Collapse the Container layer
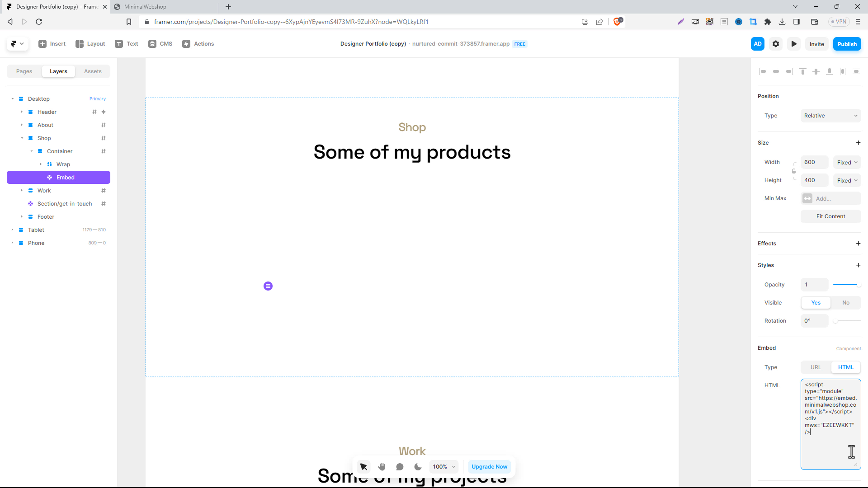868x488 pixels. [x=31, y=151]
